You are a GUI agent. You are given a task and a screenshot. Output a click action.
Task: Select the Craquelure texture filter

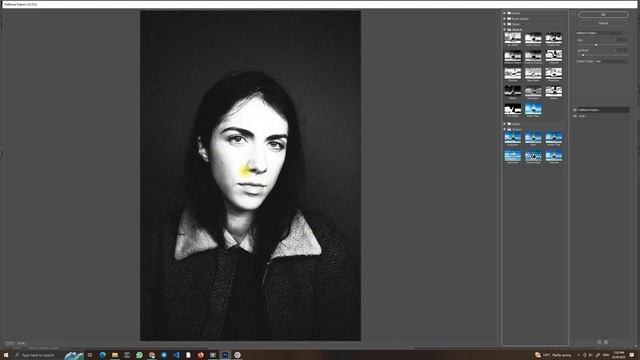point(513,138)
